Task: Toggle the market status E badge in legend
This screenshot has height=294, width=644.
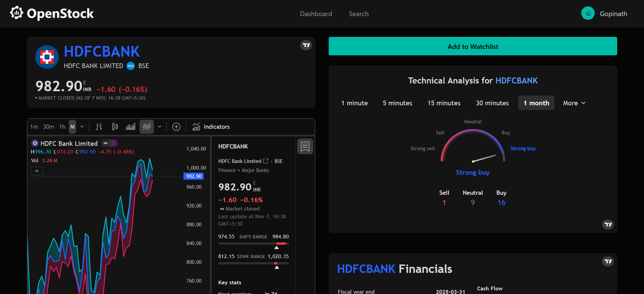Action: pos(113,143)
